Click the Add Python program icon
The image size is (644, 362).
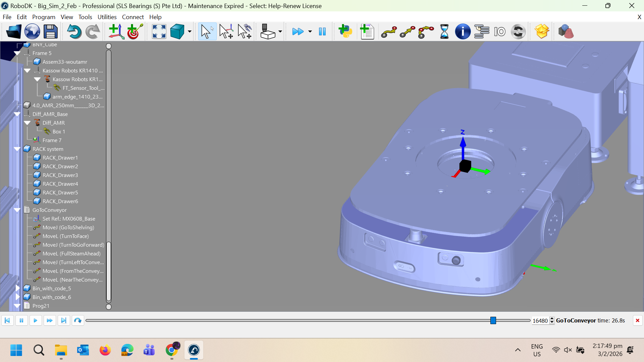pos(345,32)
